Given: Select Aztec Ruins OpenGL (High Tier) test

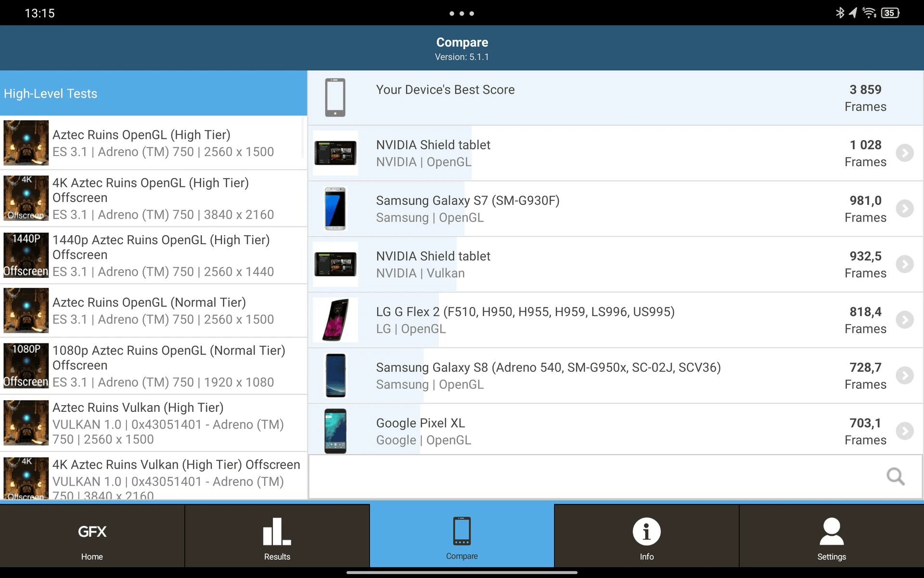Looking at the screenshot, I should pos(154,143).
